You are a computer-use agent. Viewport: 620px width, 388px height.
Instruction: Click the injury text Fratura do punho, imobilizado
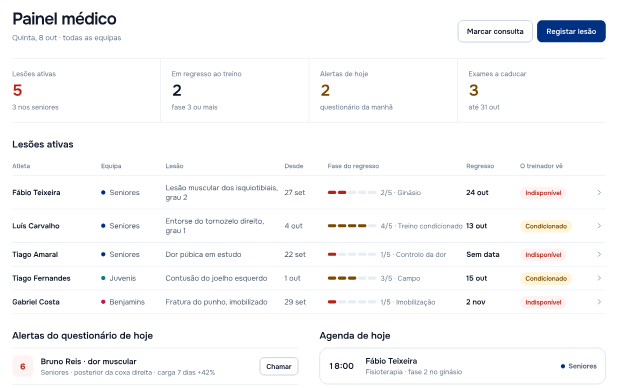(216, 302)
